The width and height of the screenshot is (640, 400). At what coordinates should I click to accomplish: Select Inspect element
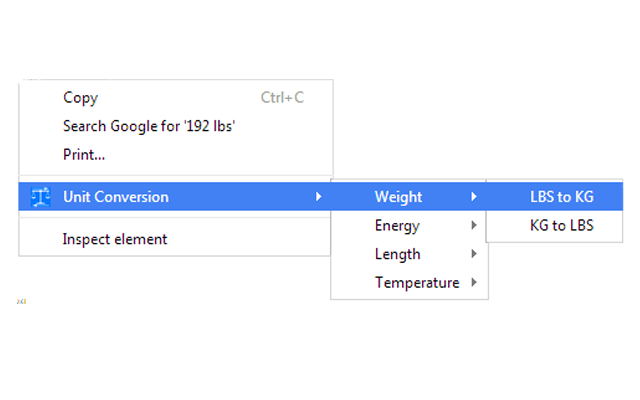[x=115, y=239]
